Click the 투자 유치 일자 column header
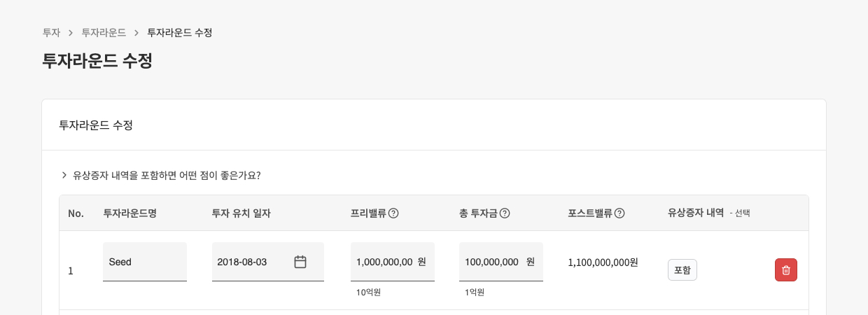The image size is (868, 315). (x=241, y=213)
